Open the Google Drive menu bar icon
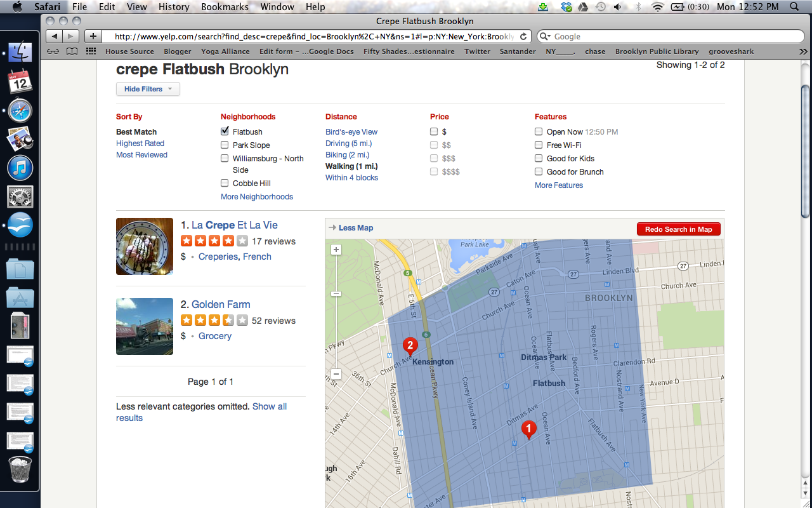The image size is (812, 508). coord(583,7)
